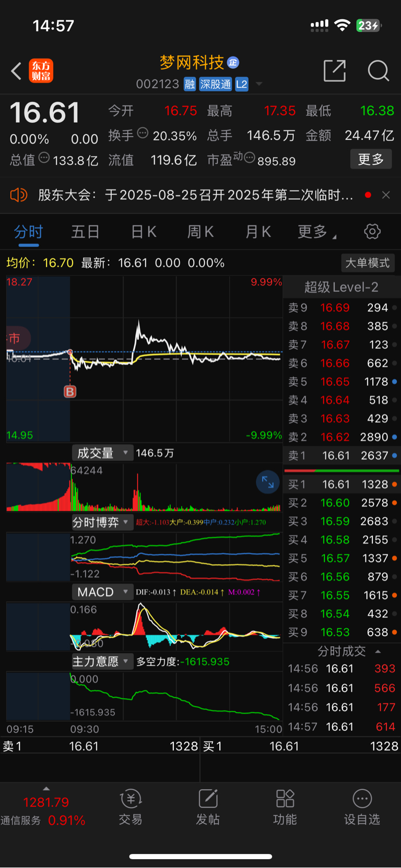This screenshot has height=868, width=401.
Task: Select the 分时 chart tab
Action: coord(28,232)
